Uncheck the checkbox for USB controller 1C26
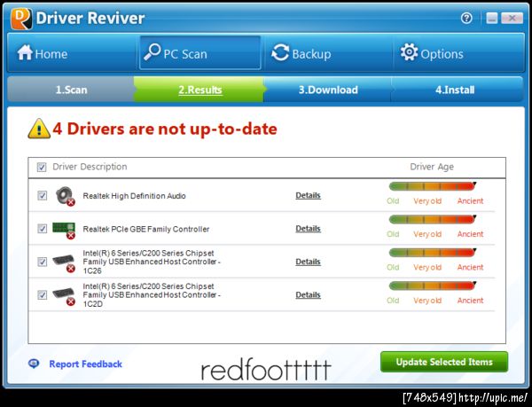 tap(42, 262)
